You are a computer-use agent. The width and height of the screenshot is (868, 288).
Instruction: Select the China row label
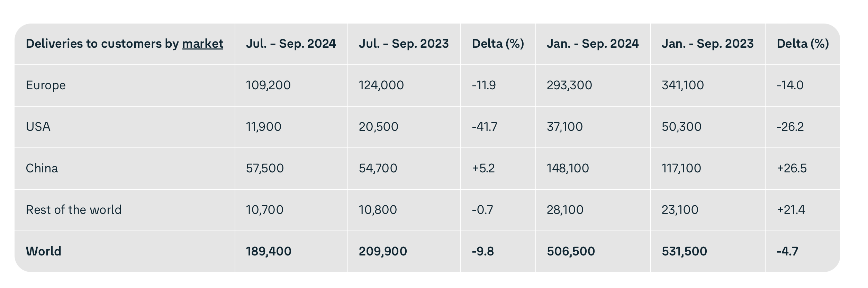(42, 168)
